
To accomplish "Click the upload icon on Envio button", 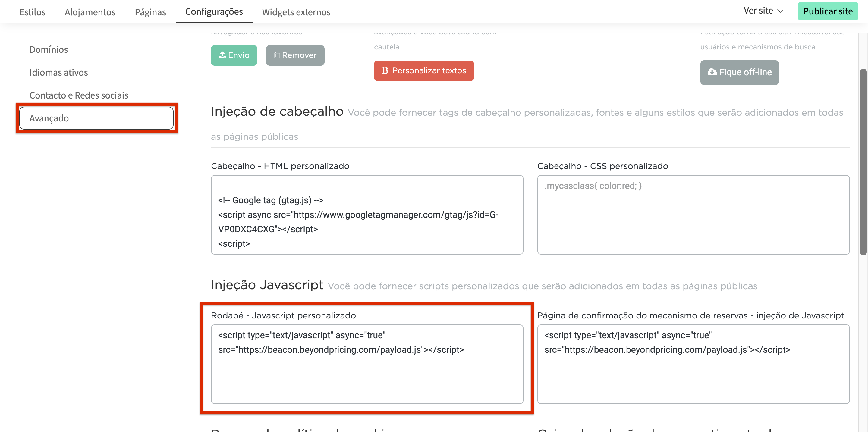I will 222,55.
